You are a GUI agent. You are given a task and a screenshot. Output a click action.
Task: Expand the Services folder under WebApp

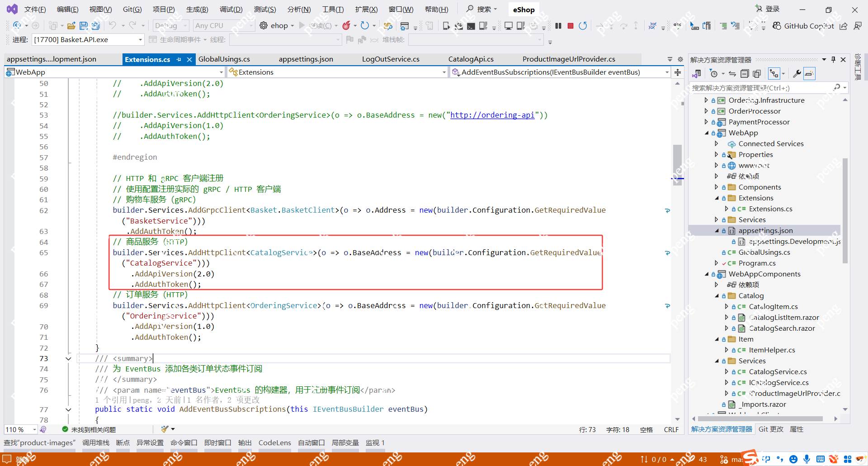pos(717,219)
